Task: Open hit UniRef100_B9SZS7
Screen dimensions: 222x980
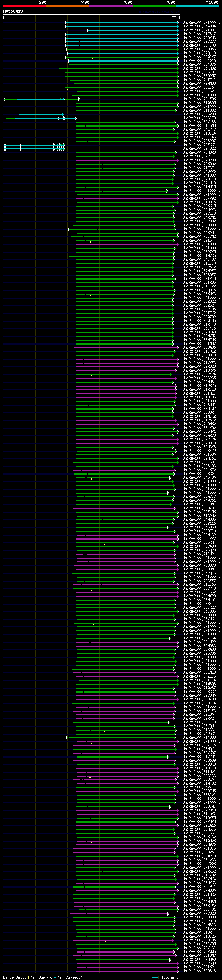Action: tap(199, 41)
